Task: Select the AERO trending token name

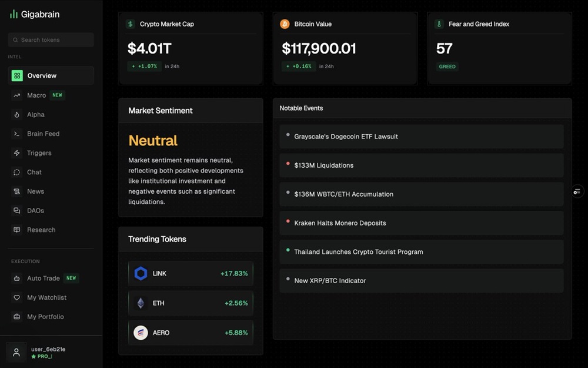Action: [x=161, y=333]
